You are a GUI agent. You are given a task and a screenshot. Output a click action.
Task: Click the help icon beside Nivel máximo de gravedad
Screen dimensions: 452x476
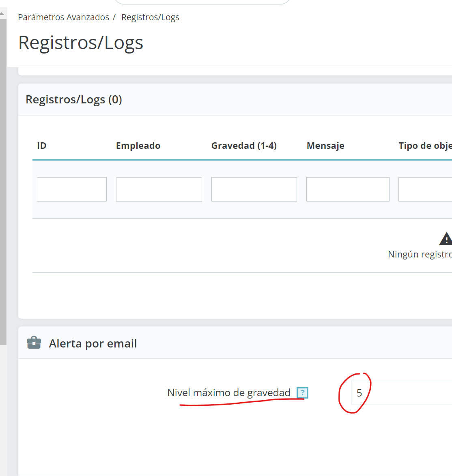pos(302,393)
